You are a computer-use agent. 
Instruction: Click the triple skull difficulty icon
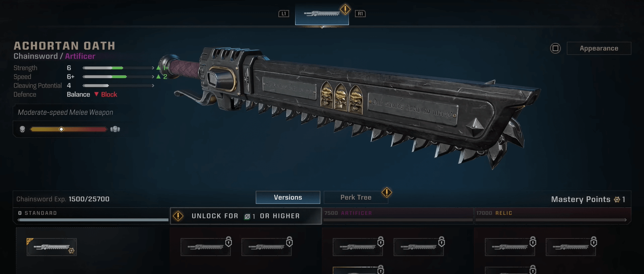(x=115, y=129)
